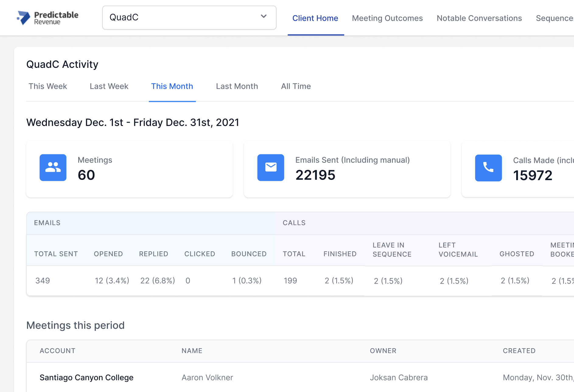This screenshot has width=574, height=392.
Task: Select the Last Week activity tab
Action: coord(109,86)
